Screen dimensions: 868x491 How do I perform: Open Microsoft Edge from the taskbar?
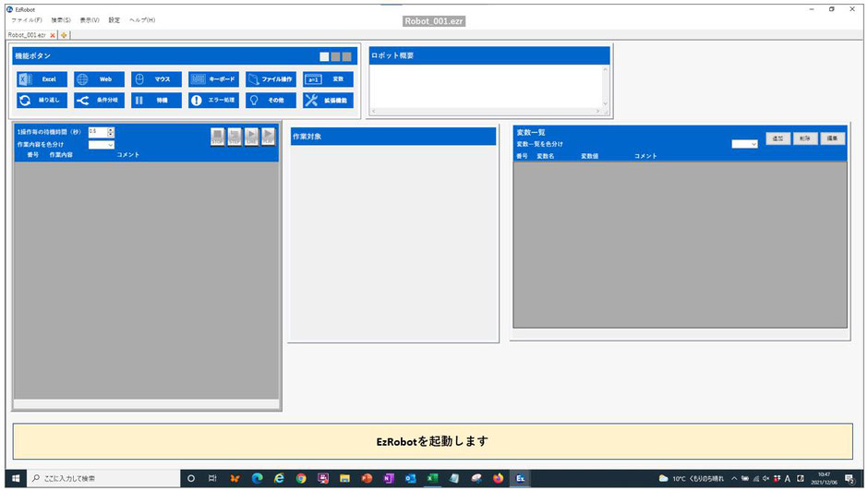coord(257,478)
